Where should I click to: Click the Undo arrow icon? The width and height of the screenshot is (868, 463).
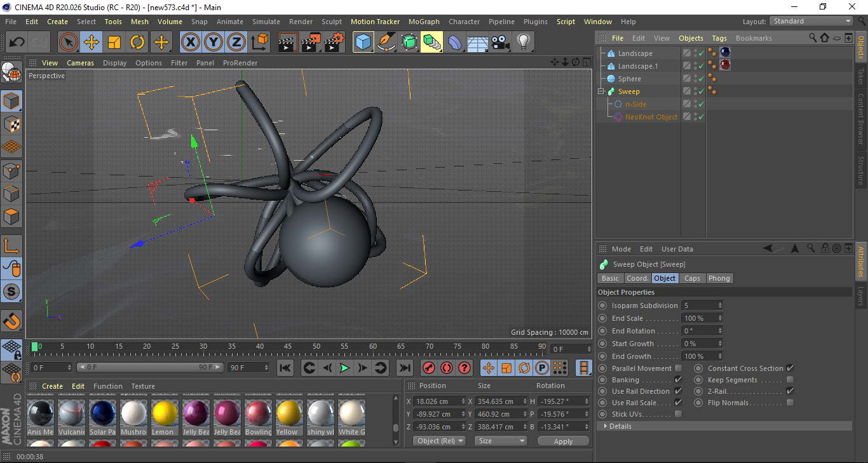(x=17, y=43)
